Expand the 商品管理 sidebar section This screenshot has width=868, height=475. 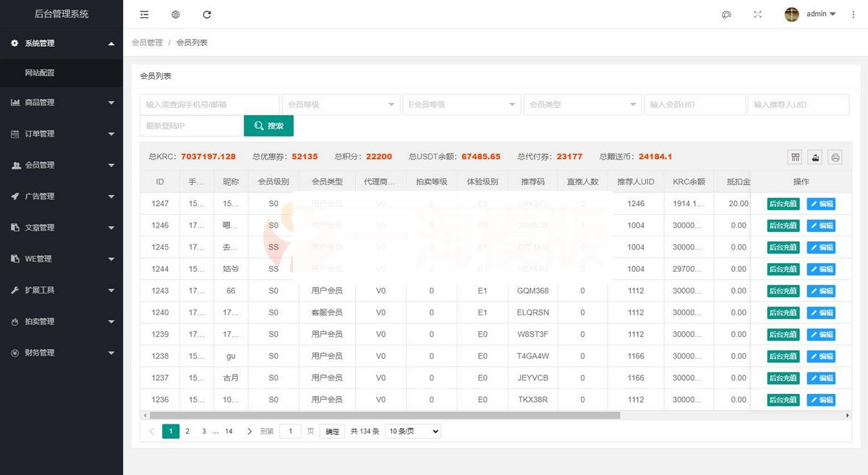[61, 102]
